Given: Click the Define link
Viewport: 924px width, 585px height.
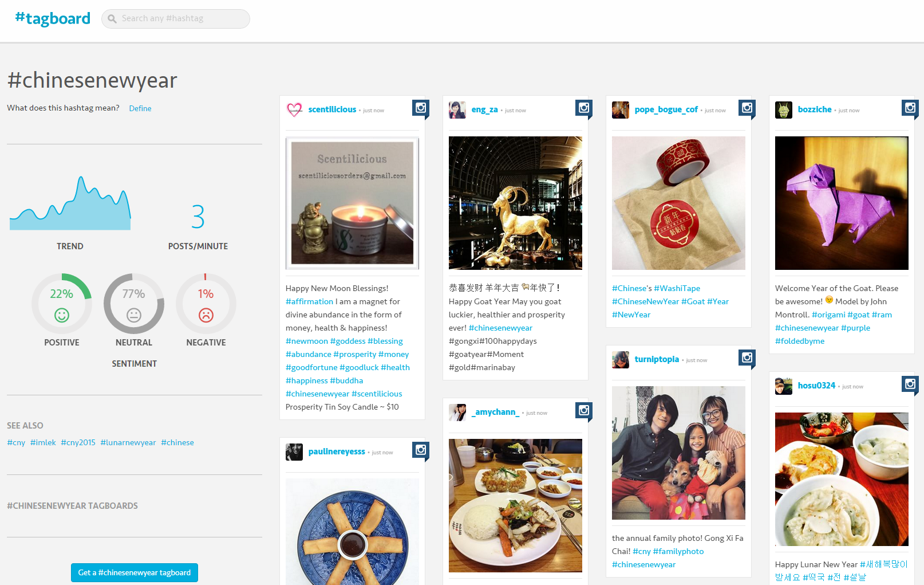Looking at the screenshot, I should coord(140,108).
